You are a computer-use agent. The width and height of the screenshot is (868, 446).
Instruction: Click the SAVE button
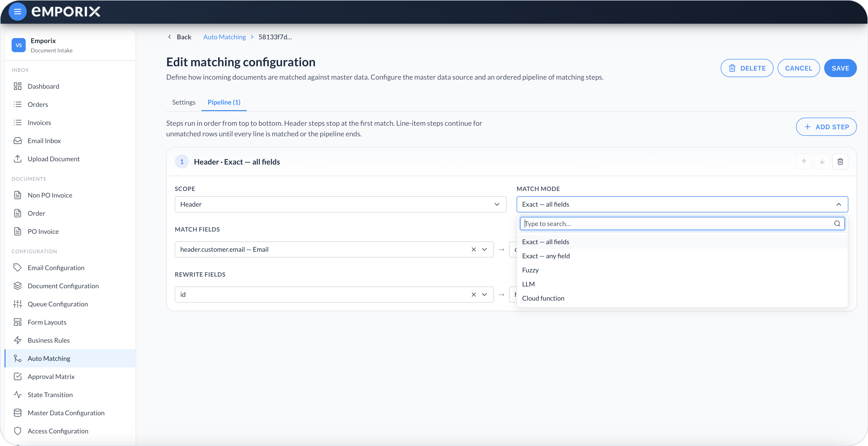840,68
